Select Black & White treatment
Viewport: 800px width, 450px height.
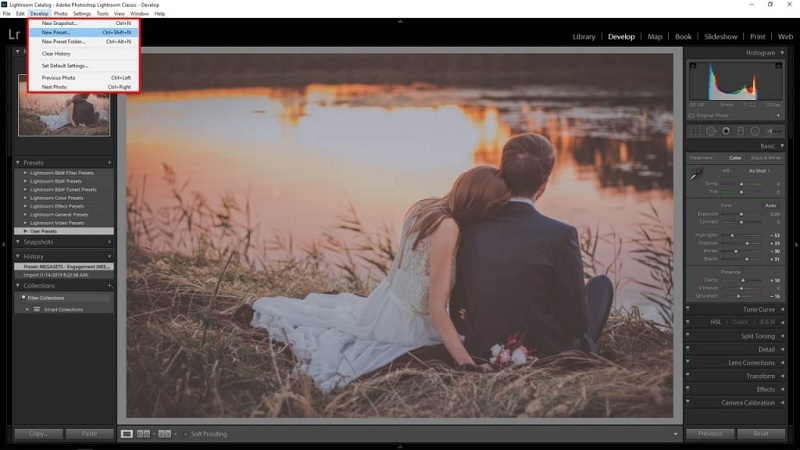(x=765, y=158)
